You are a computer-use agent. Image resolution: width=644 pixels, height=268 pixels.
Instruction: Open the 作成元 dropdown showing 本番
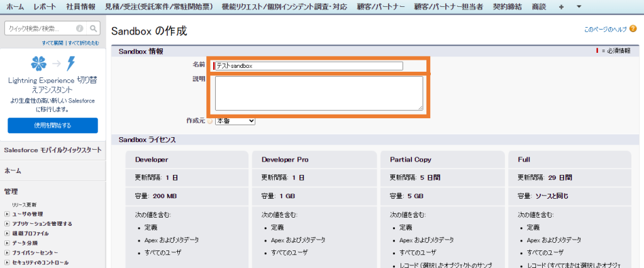click(235, 121)
